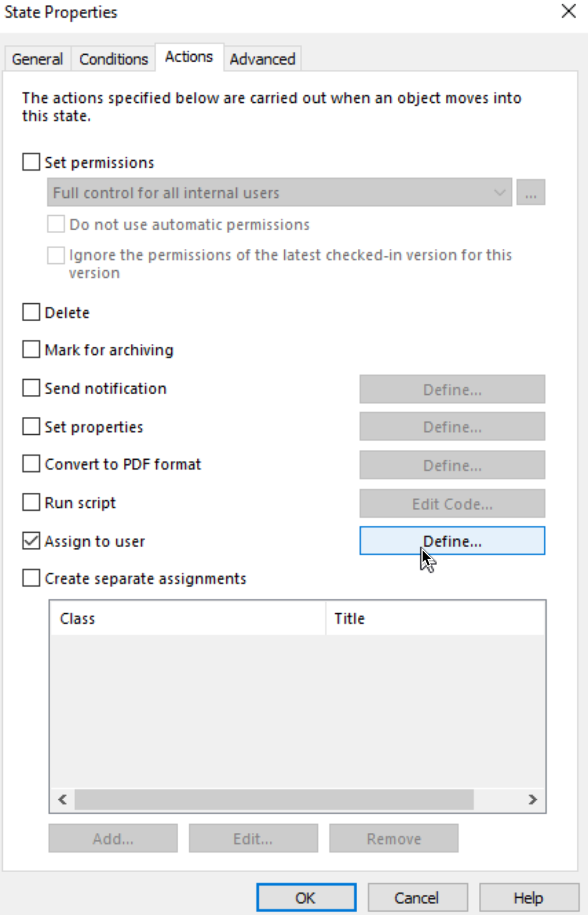Expand the Full control permissions dropdown
This screenshot has height=915, width=588.
tap(279, 193)
